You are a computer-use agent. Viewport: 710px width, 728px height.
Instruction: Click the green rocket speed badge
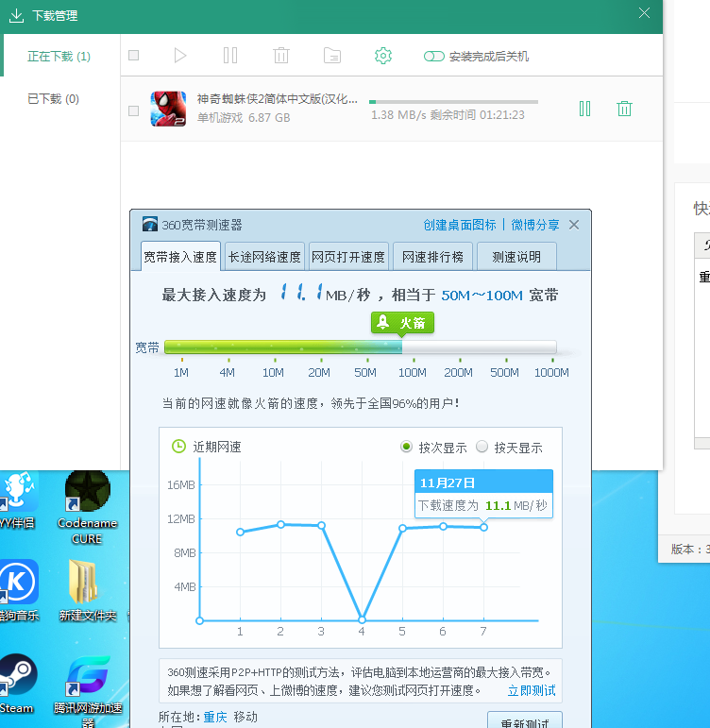[402, 323]
